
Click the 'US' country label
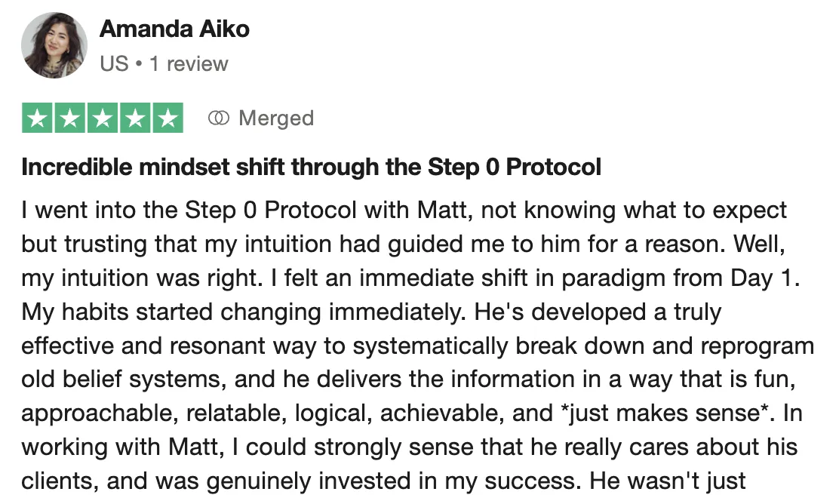(x=114, y=63)
